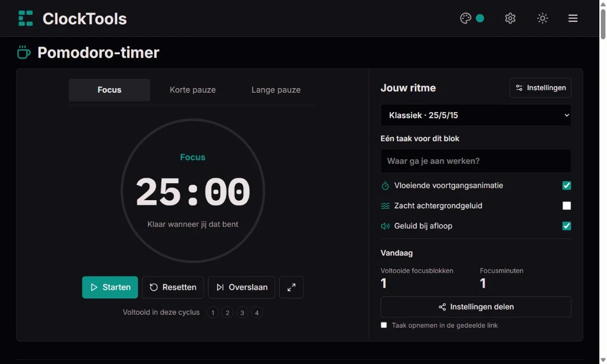Click the stopwatch icon next to Vloeiende voortgangsanimatie
Image resolution: width=607 pixels, height=364 pixels.
(x=385, y=186)
